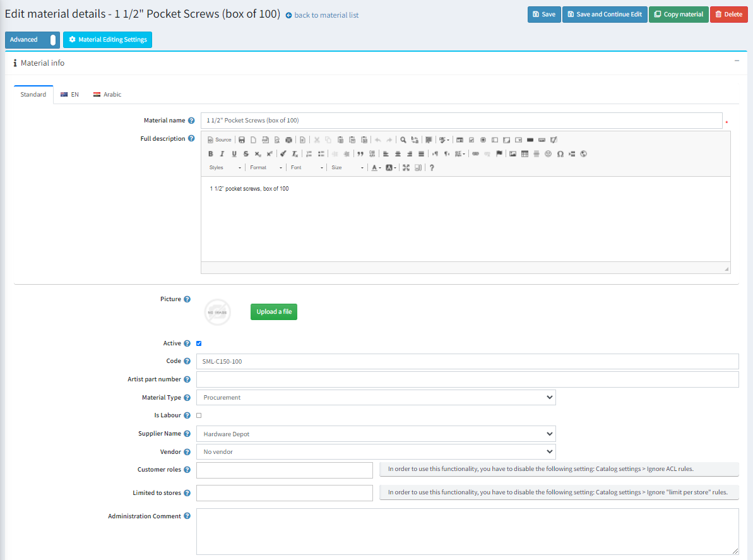
Task: Click the underline icon in the editor
Action: (234, 153)
